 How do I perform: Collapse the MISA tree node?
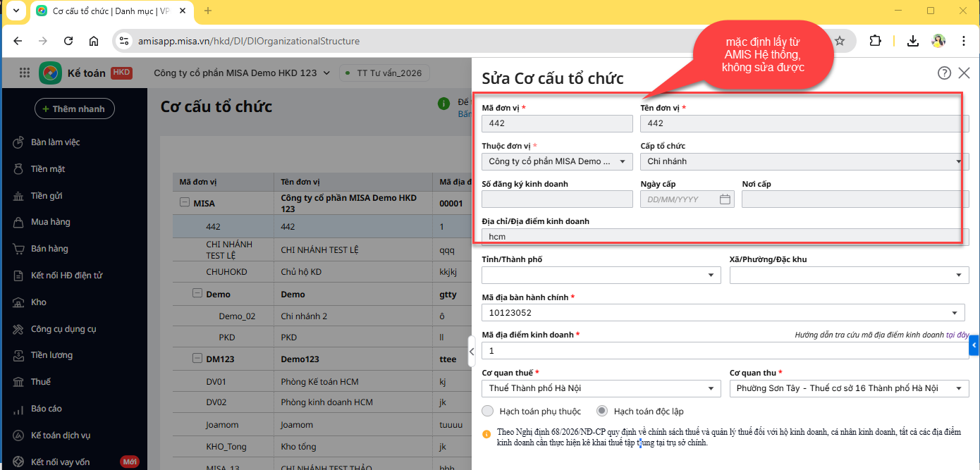185,203
